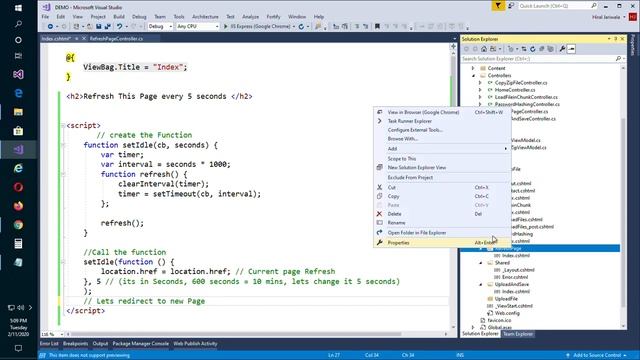
Task: Click the Undo arrow icon
Action: pyautogui.click(x=119, y=27)
